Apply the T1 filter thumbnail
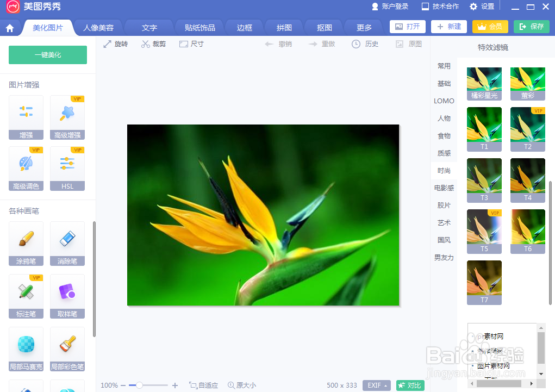This screenshot has height=392, width=555. (484, 129)
